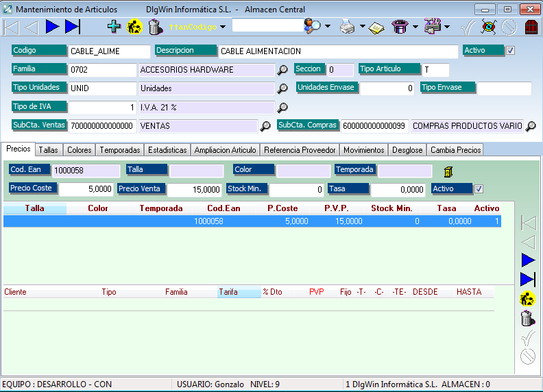Add new article with plus icon
543x392 pixels.
(x=114, y=26)
